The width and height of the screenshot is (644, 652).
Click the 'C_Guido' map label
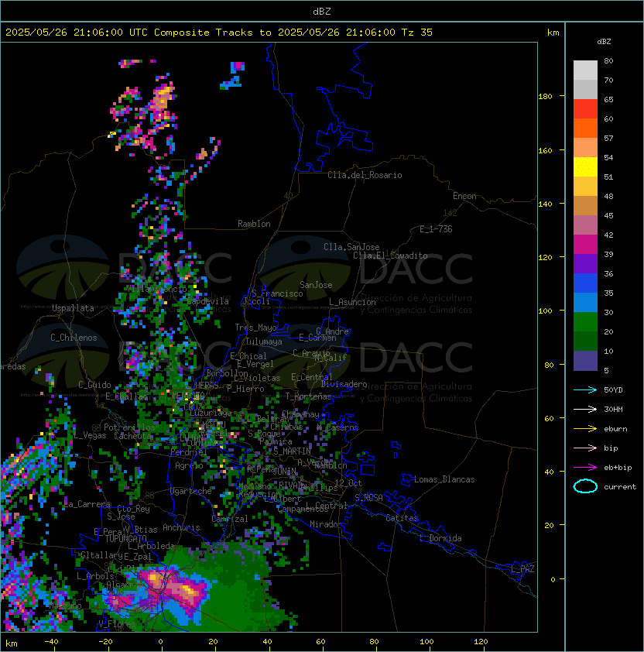click(x=94, y=385)
